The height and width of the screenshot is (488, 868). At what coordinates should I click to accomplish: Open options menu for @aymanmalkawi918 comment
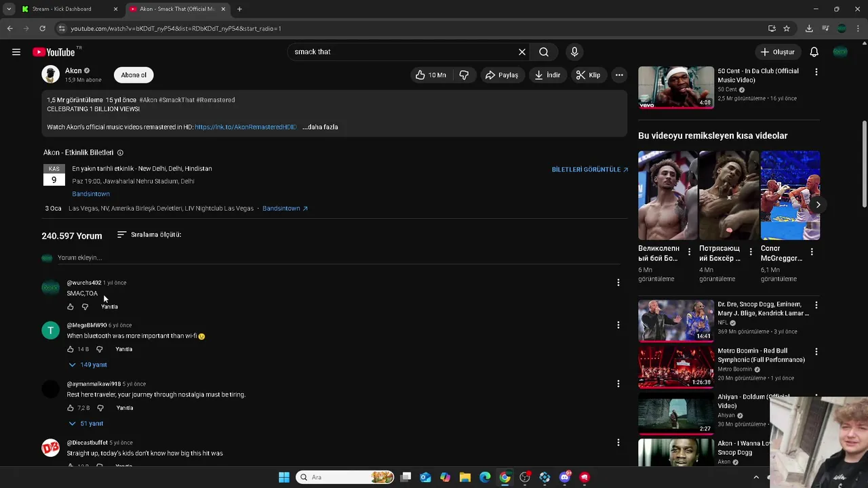click(x=618, y=384)
